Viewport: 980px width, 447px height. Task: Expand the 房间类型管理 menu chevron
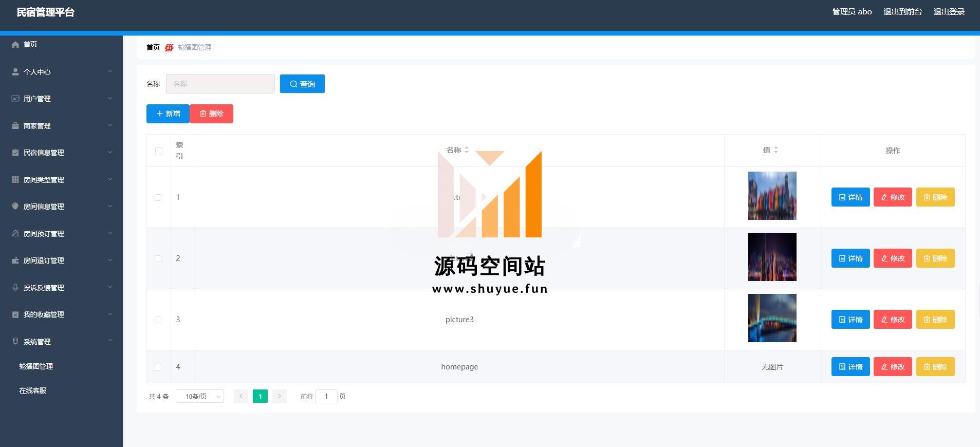coord(110,179)
